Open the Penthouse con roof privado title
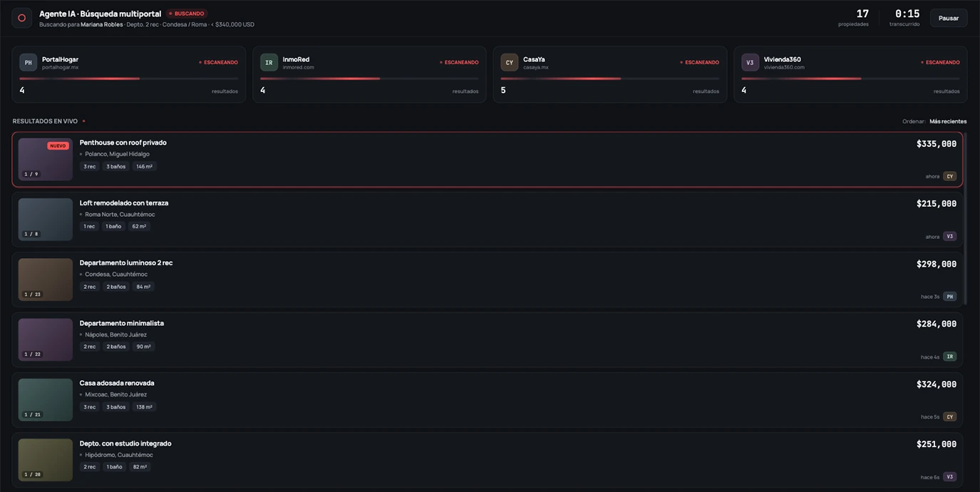This screenshot has height=492, width=980. click(x=123, y=143)
